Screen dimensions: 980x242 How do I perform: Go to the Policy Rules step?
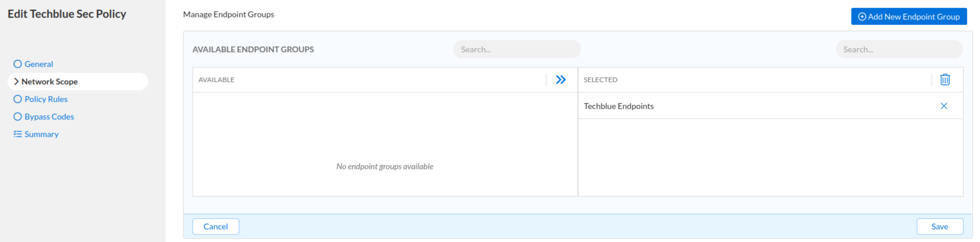46,99
